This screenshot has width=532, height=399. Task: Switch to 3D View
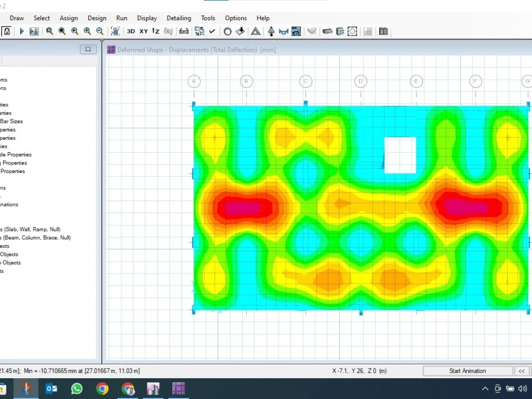131,31
